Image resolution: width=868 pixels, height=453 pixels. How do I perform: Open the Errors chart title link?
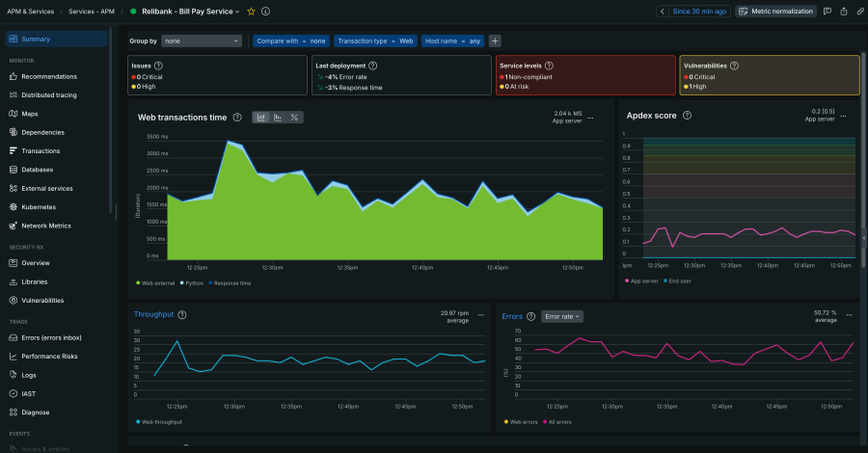click(512, 316)
